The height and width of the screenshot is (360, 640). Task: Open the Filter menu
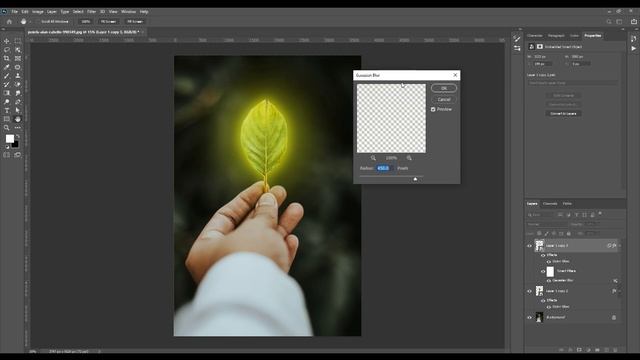[x=91, y=12]
